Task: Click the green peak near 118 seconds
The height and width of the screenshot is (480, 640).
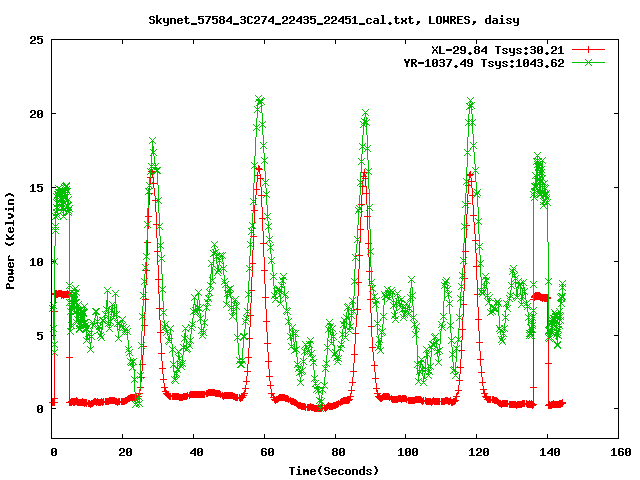Action: pos(471,101)
